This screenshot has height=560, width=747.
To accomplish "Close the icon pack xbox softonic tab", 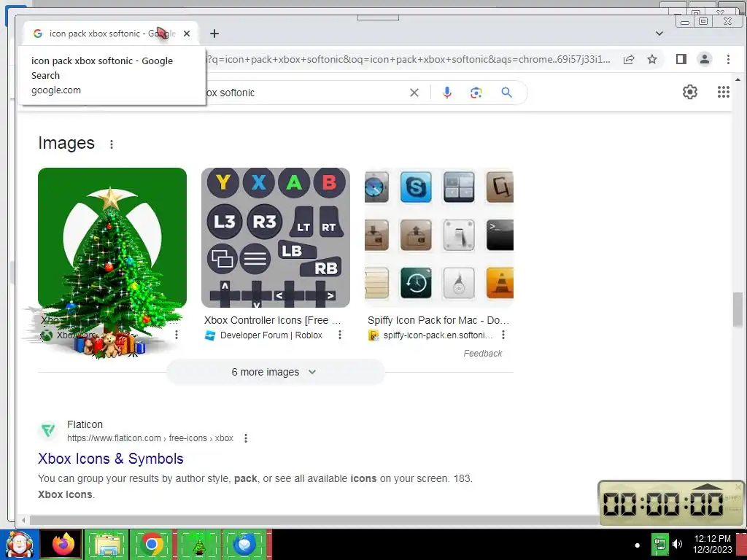I will pyautogui.click(x=187, y=34).
